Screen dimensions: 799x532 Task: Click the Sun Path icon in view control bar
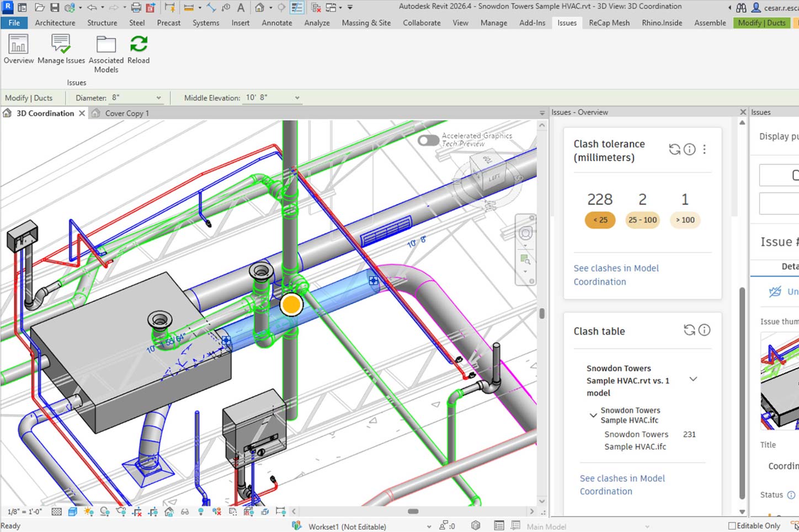click(88, 512)
